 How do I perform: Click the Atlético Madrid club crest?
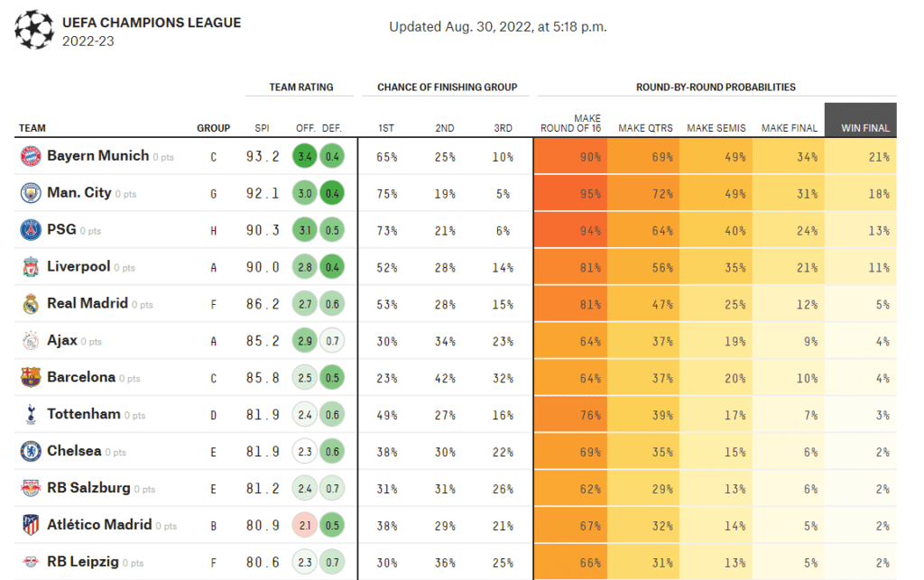tap(31, 525)
